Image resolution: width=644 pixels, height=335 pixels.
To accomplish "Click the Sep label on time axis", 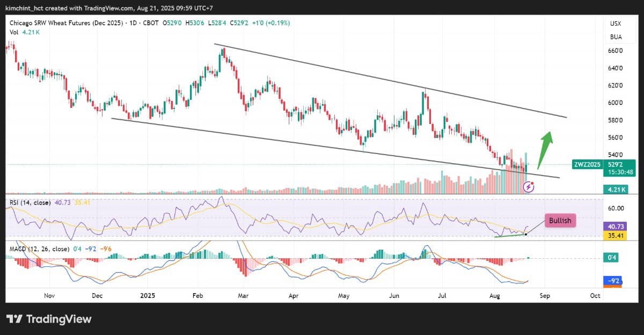I will click(545, 295).
